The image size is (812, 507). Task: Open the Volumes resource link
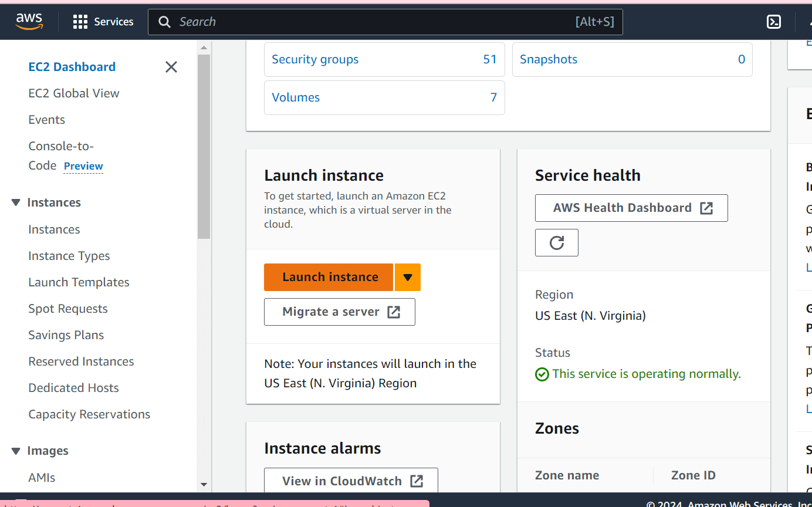pyautogui.click(x=296, y=97)
